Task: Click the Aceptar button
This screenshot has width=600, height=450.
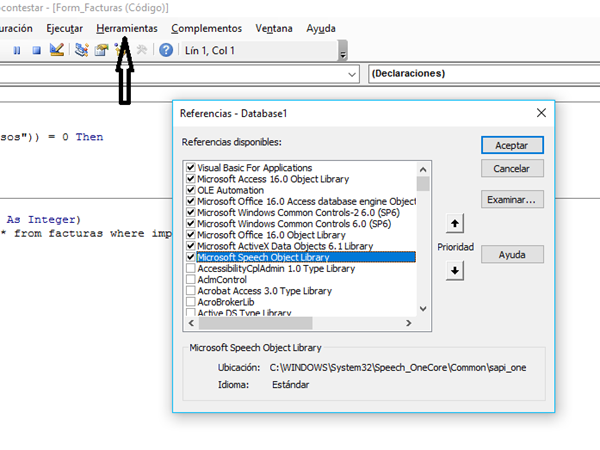Action: (511, 146)
